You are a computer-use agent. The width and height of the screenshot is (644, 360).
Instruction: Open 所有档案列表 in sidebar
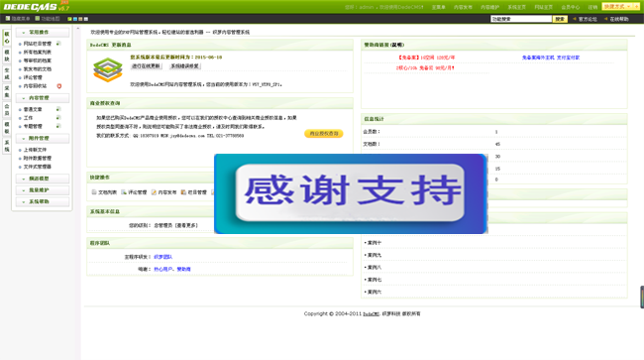point(37,53)
